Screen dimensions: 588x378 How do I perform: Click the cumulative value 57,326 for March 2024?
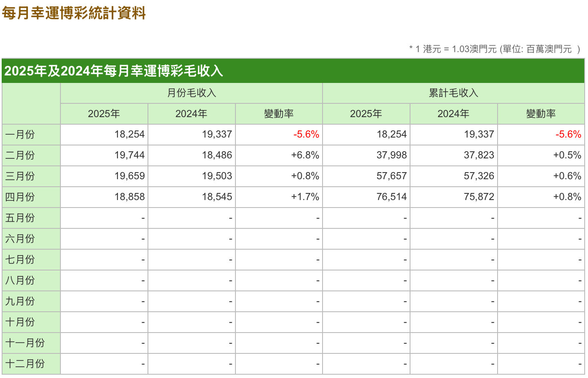pos(479,176)
